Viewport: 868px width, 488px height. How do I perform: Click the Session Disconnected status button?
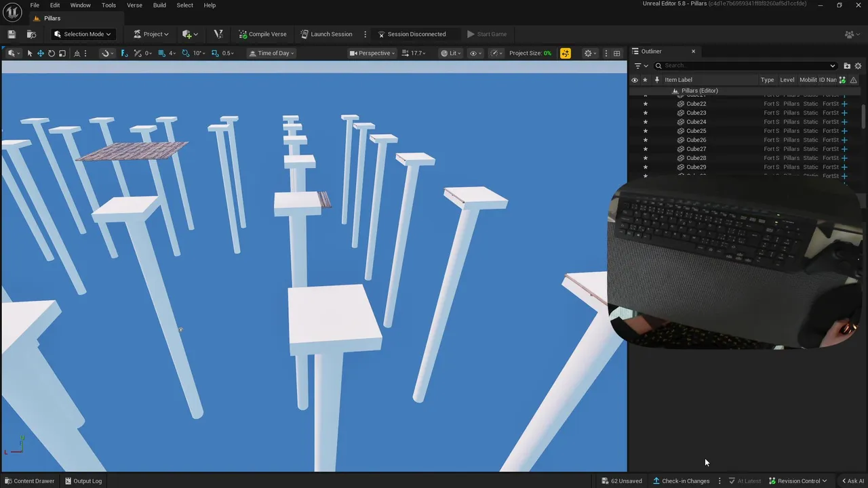point(412,34)
